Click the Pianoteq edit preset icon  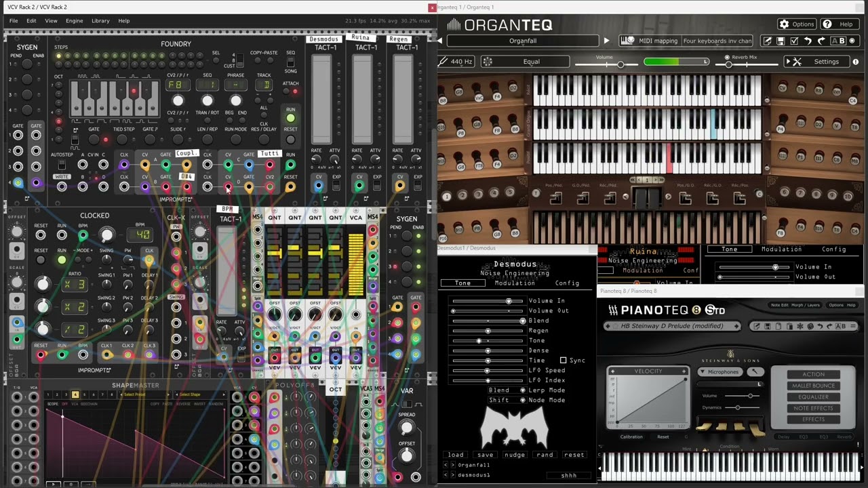pos(756,326)
